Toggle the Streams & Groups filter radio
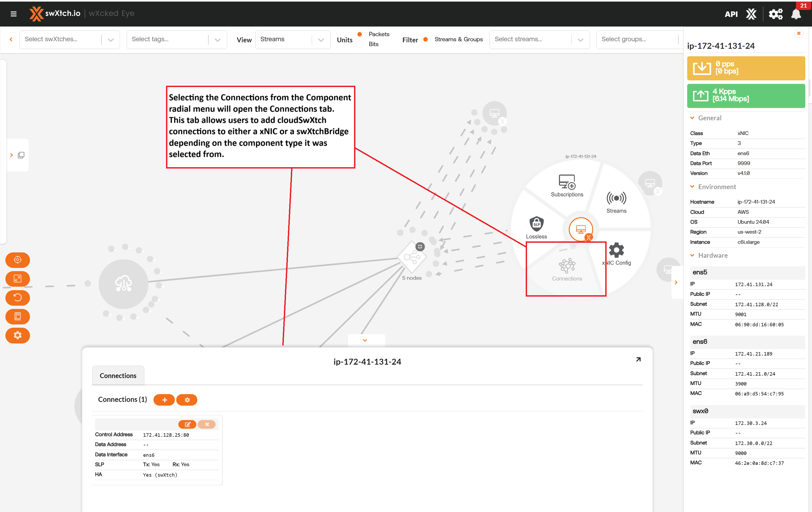The image size is (812, 512). coord(426,39)
